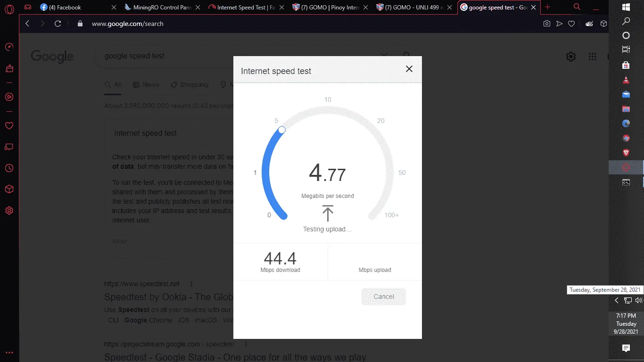This screenshot has width=644, height=362.
Task: Switch to the News results tab
Action: [x=146, y=85]
